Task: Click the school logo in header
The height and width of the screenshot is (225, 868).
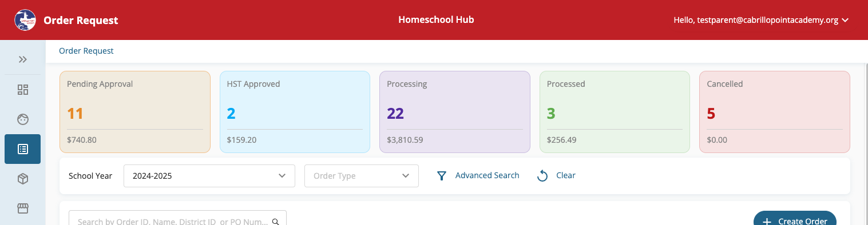Action: coord(25,20)
